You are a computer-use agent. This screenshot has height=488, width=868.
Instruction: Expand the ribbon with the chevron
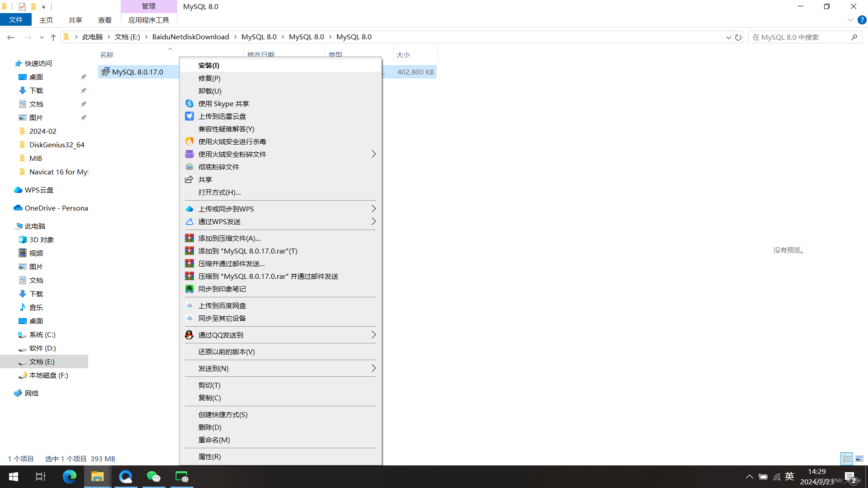click(x=850, y=20)
